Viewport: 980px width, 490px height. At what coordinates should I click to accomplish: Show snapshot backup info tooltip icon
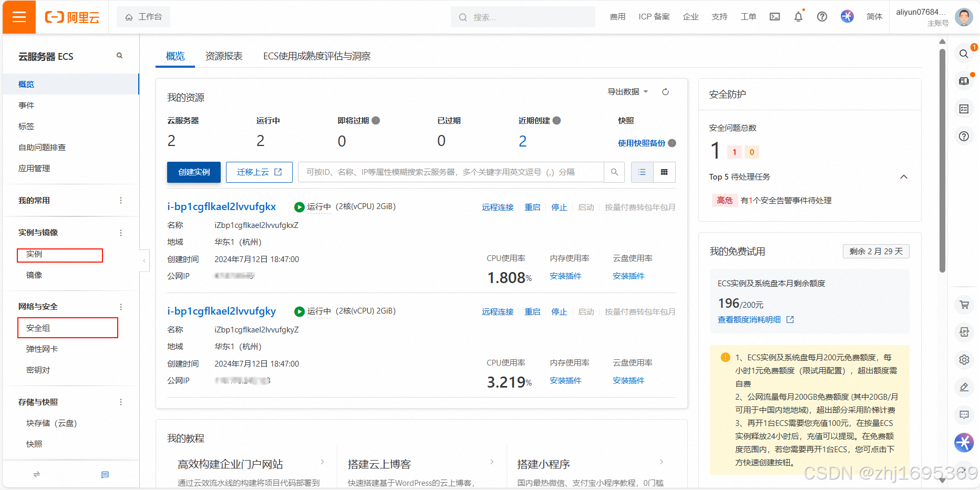672,143
